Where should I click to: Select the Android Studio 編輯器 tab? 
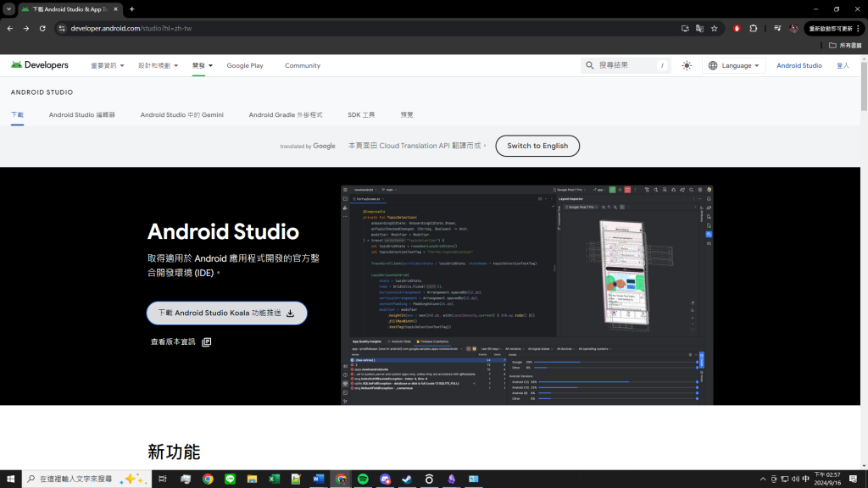82,114
